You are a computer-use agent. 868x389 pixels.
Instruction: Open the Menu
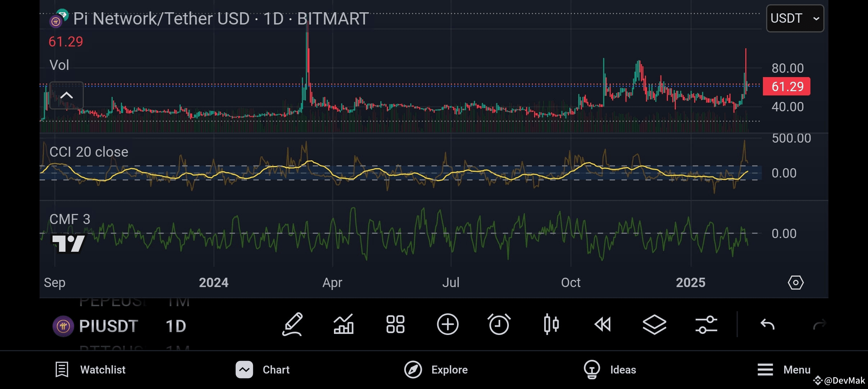coord(784,369)
